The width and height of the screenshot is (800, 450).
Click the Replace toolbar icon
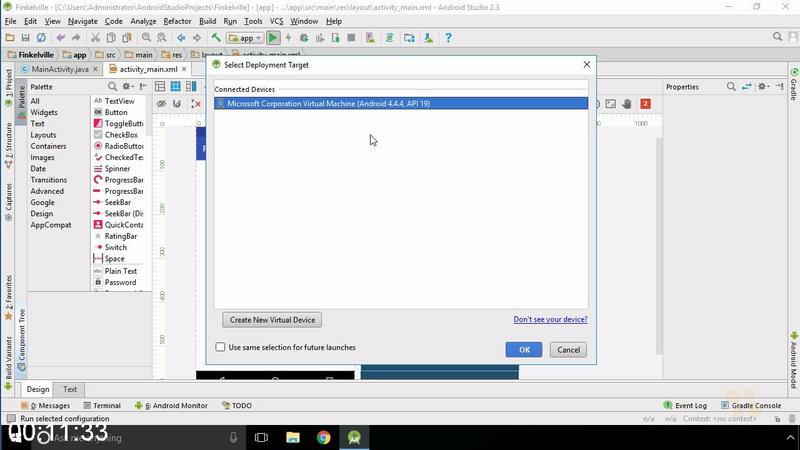point(162,38)
